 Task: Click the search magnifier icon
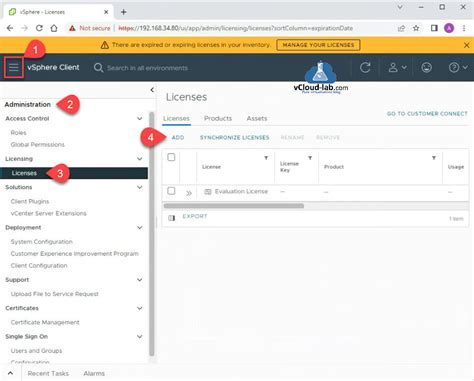click(98, 68)
